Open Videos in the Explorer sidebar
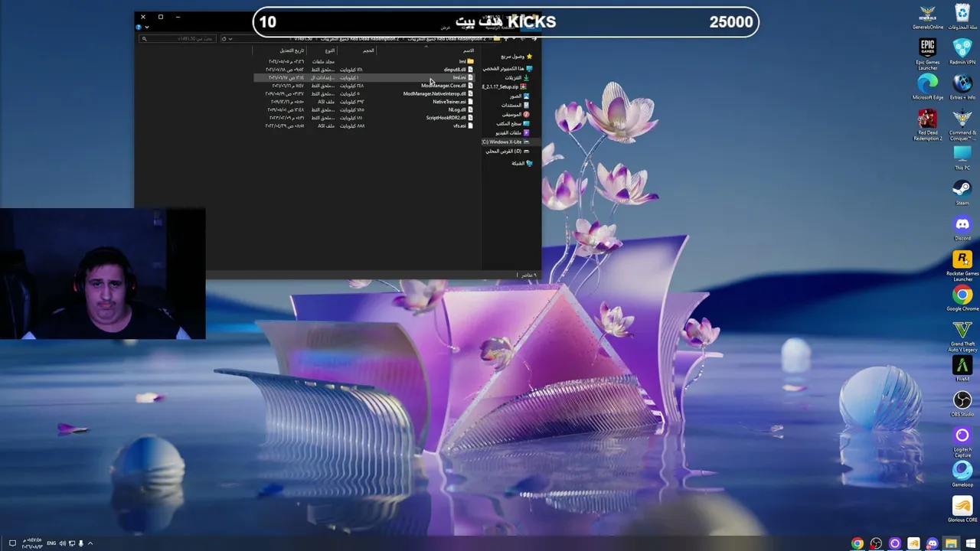 (x=512, y=132)
